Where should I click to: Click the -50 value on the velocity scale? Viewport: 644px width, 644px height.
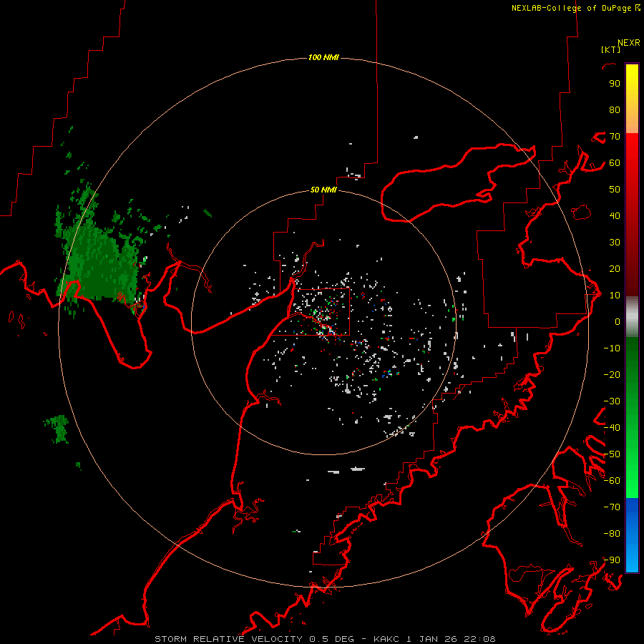[612, 454]
